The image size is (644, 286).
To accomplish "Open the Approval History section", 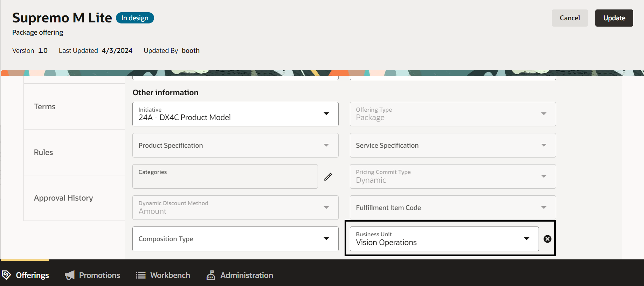I will (x=63, y=198).
